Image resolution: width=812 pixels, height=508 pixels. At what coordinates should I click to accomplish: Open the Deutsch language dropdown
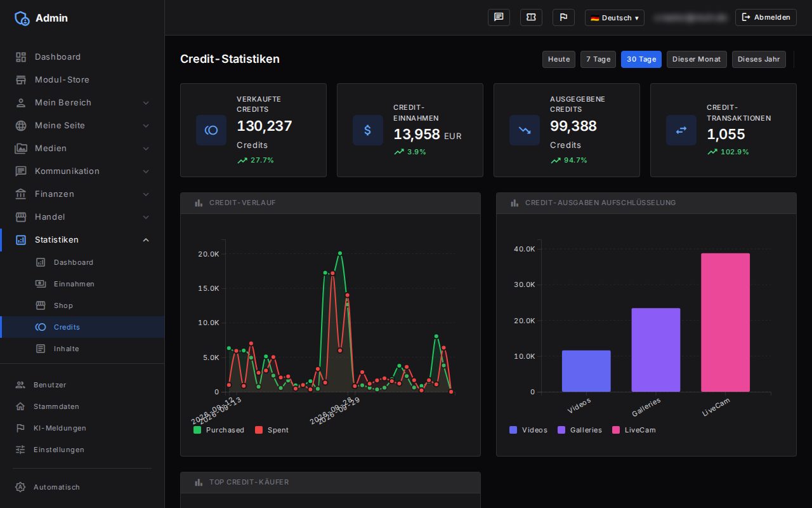tap(614, 18)
